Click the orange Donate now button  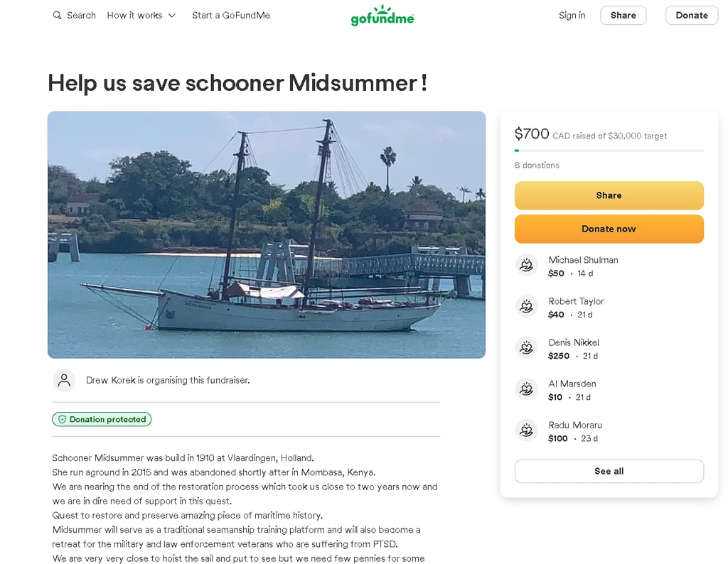coord(609,229)
